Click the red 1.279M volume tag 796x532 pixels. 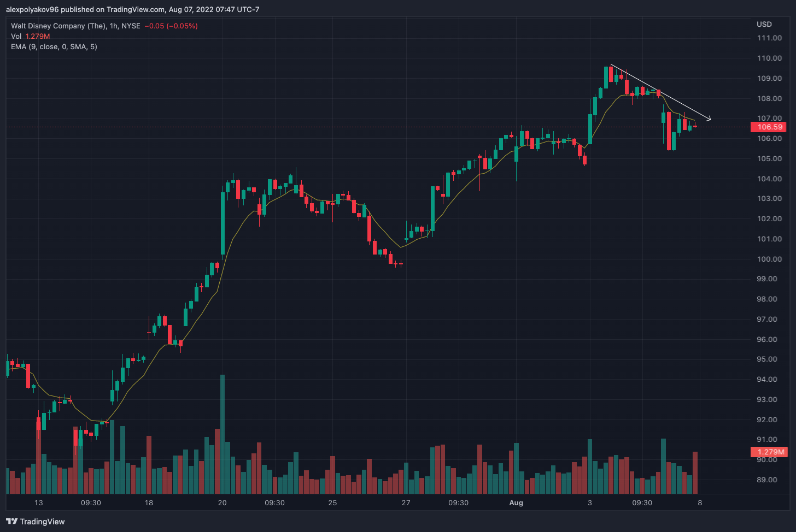769,452
